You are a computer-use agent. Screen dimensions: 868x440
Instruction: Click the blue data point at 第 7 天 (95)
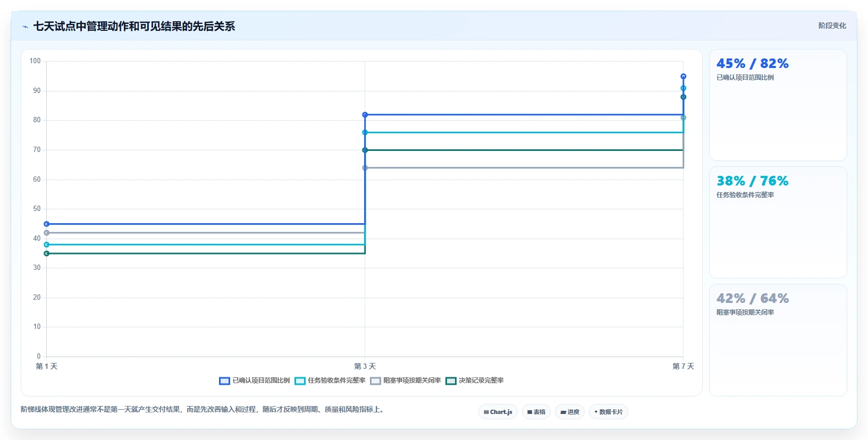click(683, 77)
